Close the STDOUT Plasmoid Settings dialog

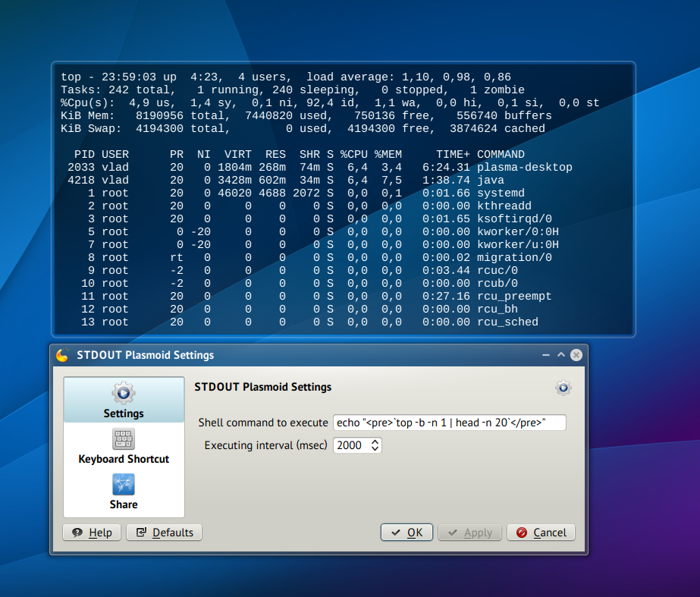tap(576, 355)
